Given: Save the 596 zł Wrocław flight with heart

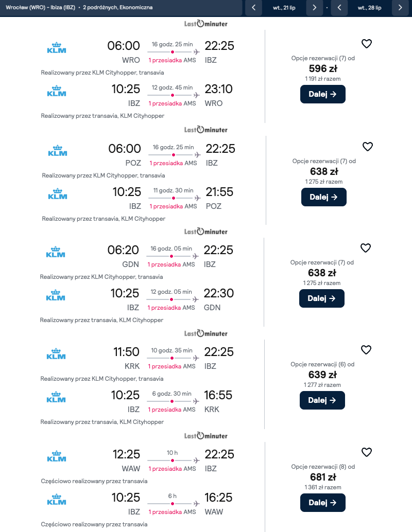Looking at the screenshot, I should pyautogui.click(x=367, y=44).
